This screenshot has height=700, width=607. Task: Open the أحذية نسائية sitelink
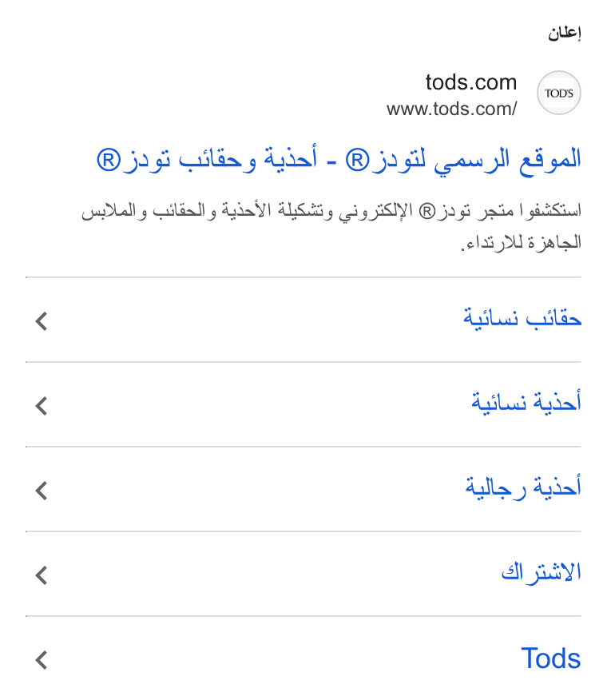[x=526, y=402]
